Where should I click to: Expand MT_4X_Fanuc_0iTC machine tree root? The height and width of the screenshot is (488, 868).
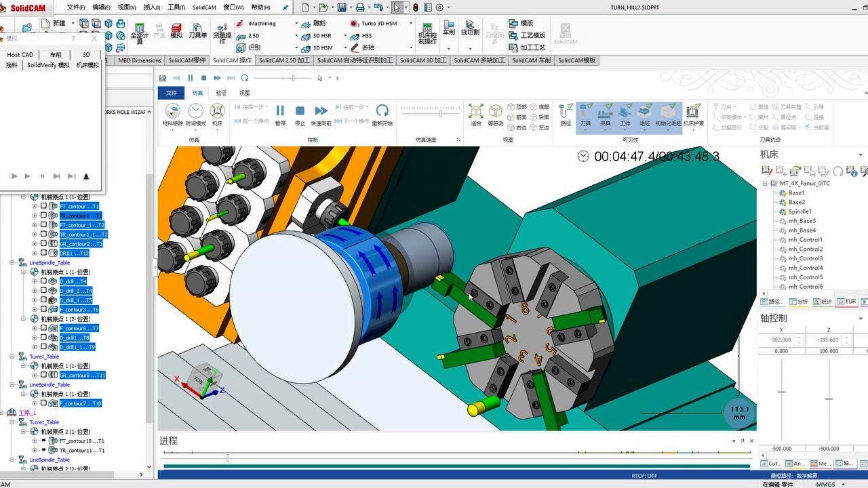(765, 184)
